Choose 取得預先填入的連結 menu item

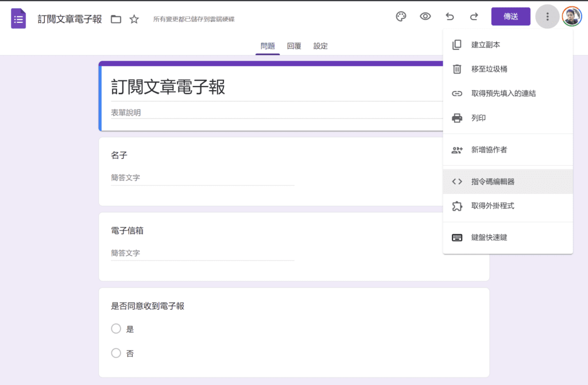[x=508, y=94]
